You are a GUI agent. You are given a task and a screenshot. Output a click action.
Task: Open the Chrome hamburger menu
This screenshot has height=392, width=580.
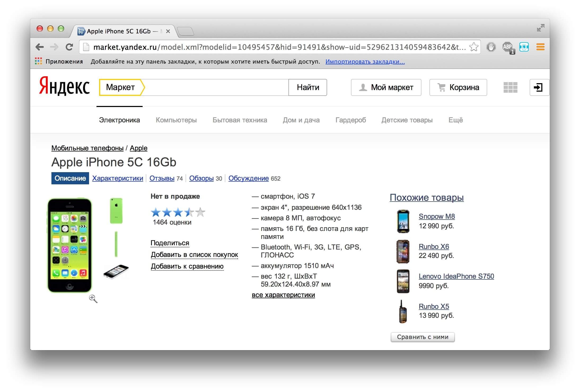[540, 47]
